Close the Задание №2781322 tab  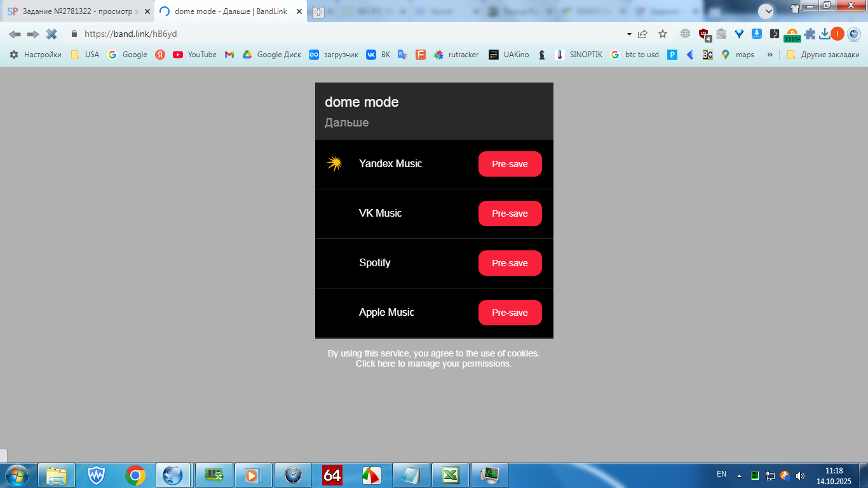(x=147, y=11)
